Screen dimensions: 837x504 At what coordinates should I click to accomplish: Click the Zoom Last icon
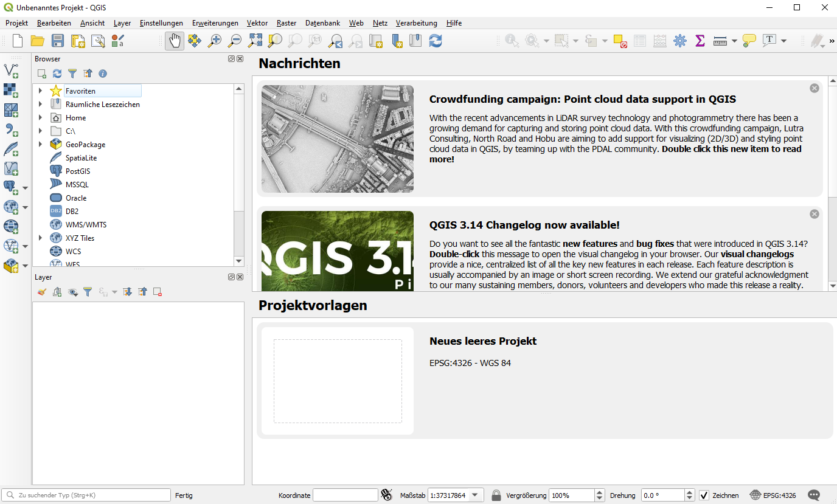[335, 41]
